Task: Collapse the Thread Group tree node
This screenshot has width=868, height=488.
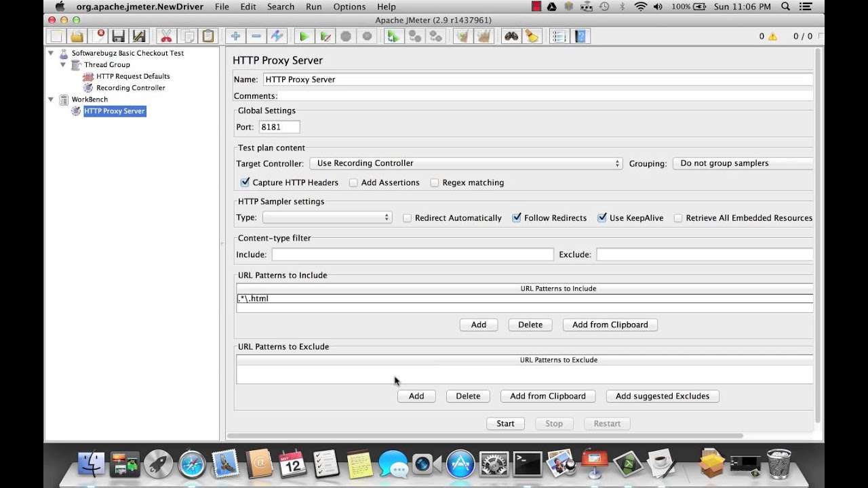Action: [x=63, y=64]
